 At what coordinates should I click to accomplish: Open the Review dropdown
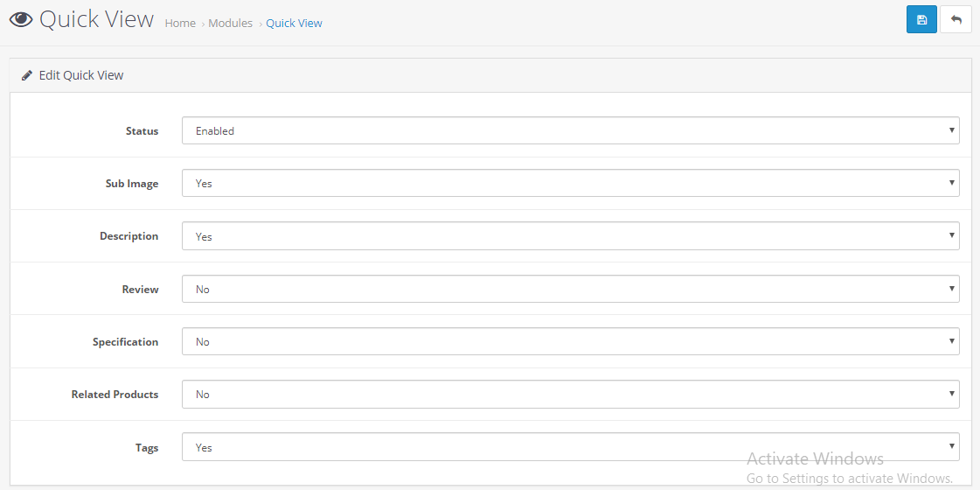point(571,289)
